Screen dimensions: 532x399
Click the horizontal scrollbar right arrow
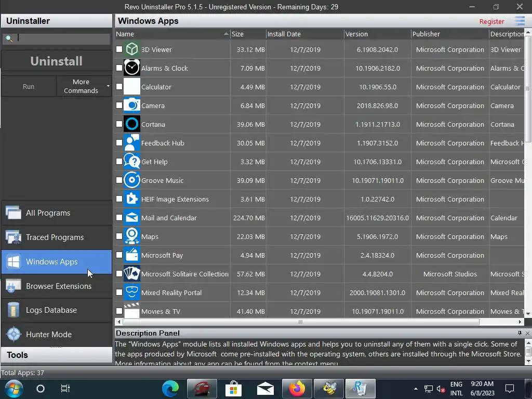click(520, 322)
